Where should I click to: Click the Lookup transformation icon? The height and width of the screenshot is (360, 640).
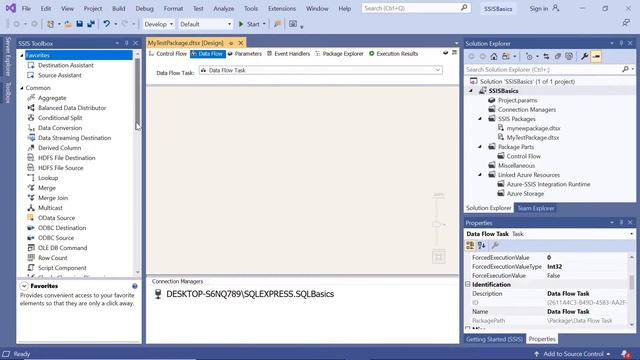pos(31,178)
